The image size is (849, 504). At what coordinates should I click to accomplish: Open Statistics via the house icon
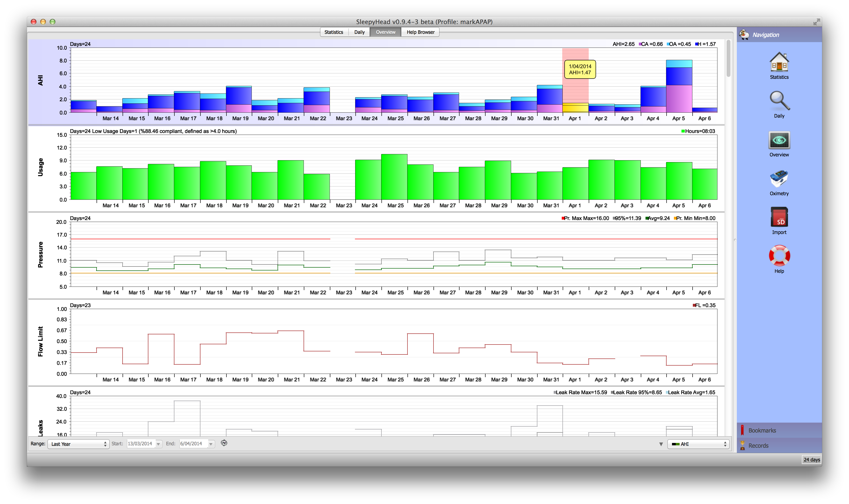pos(779,62)
